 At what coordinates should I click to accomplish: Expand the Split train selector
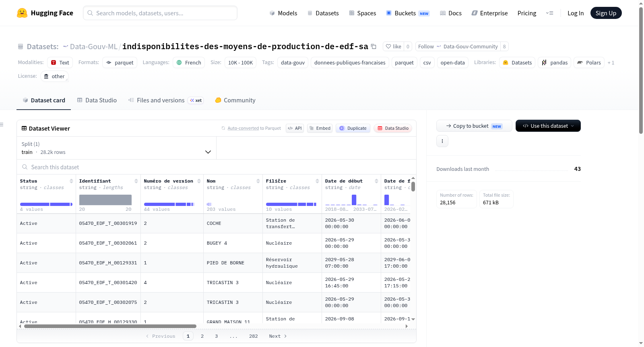click(x=116, y=148)
